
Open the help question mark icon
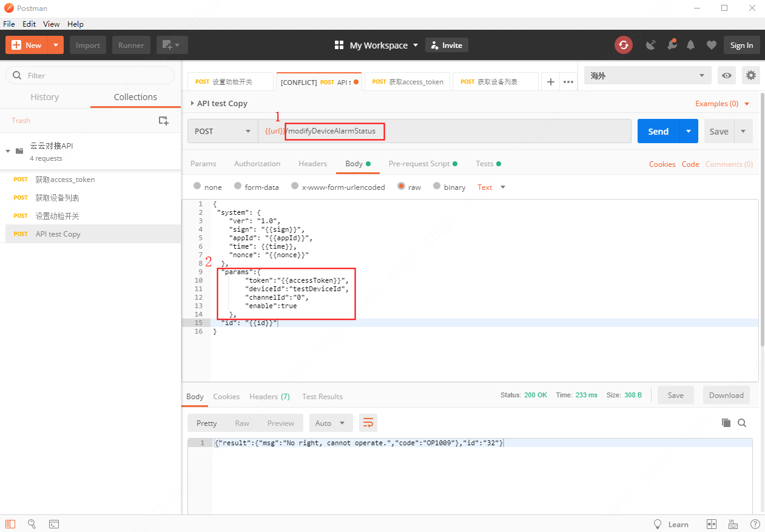pos(755,524)
